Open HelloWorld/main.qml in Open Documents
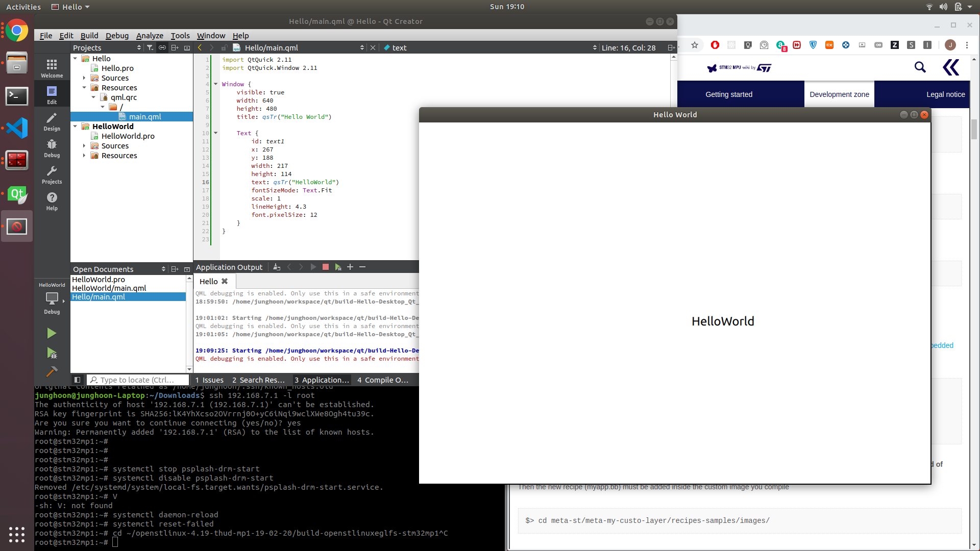 click(109, 288)
